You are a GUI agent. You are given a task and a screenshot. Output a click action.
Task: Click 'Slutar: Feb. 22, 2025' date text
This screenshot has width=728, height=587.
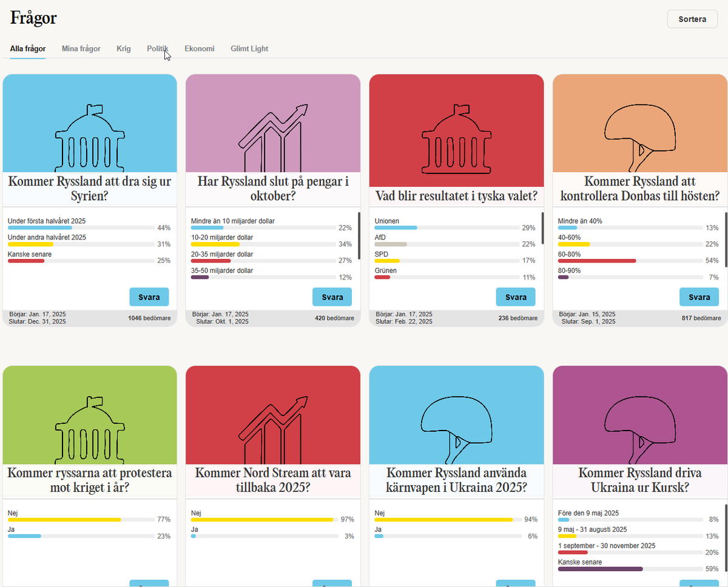pyautogui.click(x=404, y=321)
